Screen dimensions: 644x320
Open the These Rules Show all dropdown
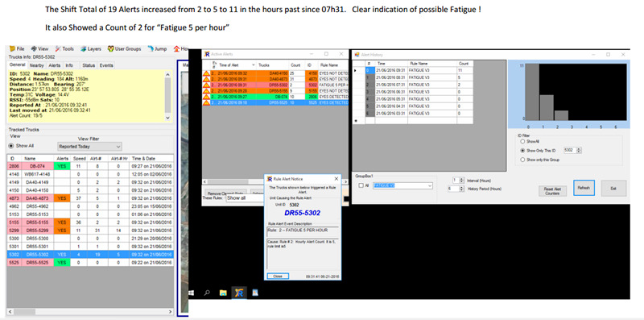point(245,197)
